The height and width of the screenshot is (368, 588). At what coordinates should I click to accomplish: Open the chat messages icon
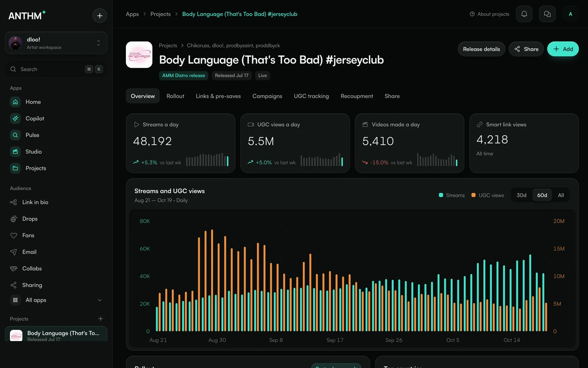(x=547, y=14)
